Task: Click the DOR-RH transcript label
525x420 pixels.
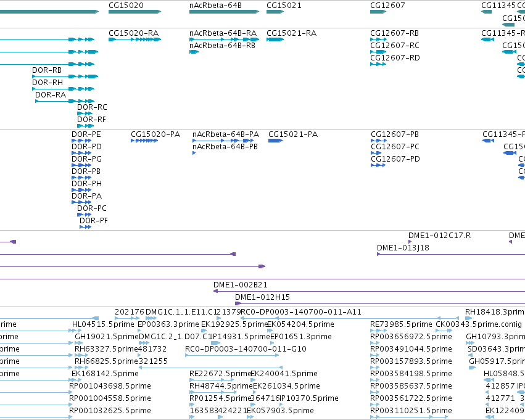Action: 48,82
